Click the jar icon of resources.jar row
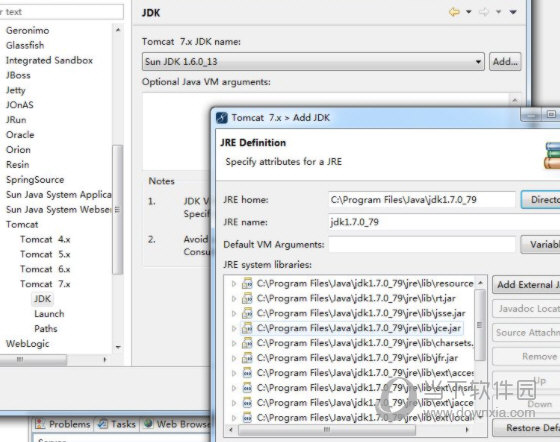The height and width of the screenshot is (442, 560). tap(247, 283)
